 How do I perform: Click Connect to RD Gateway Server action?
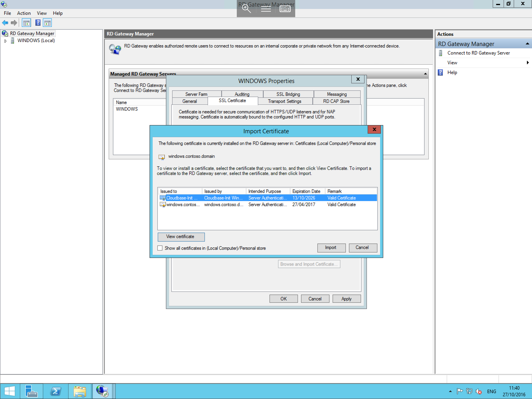coord(478,53)
